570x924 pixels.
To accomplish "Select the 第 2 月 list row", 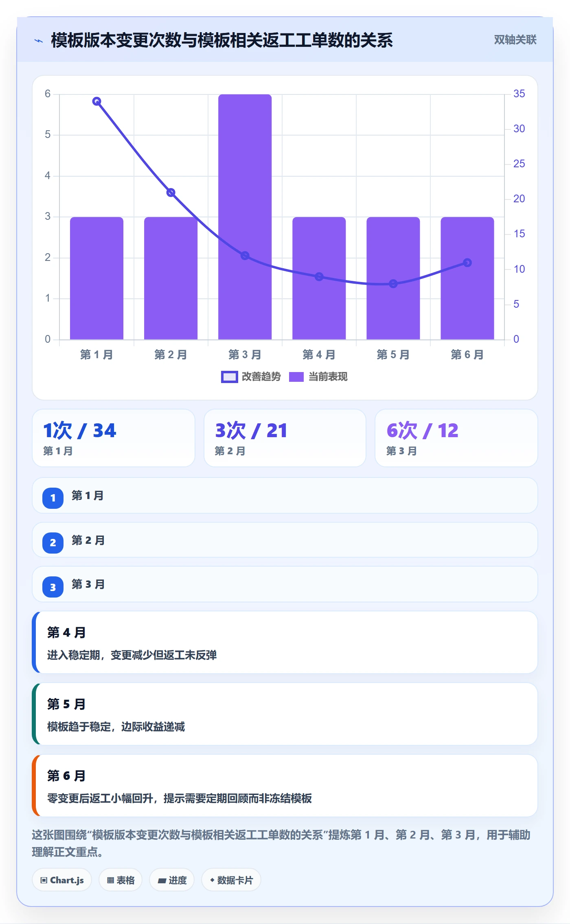I will (285, 540).
